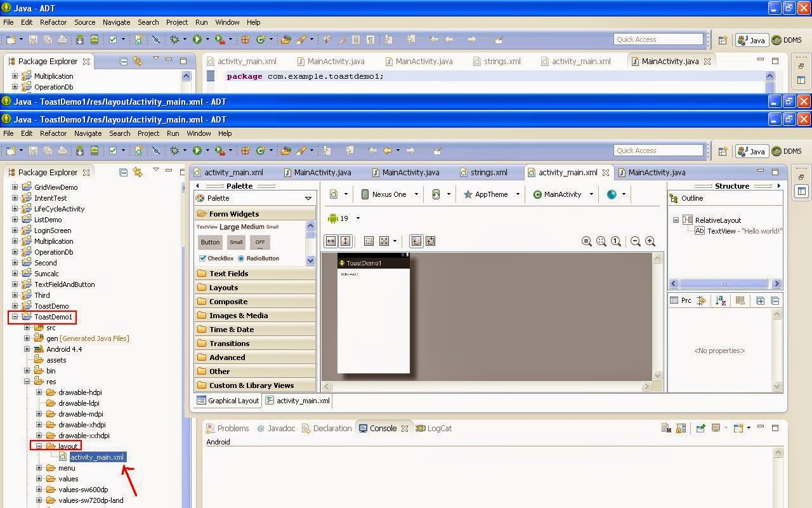Click sort alphabetically icon in Properties panel
Screen dimensions: 812x508
click(721, 301)
